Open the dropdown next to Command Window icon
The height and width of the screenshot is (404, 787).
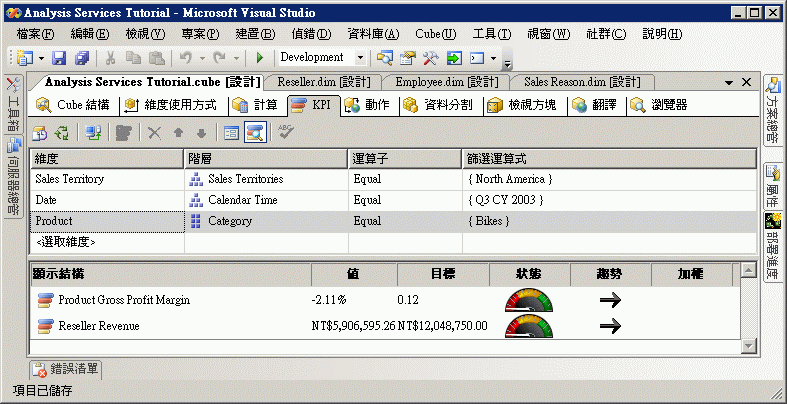pyautogui.click(x=493, y=58)
